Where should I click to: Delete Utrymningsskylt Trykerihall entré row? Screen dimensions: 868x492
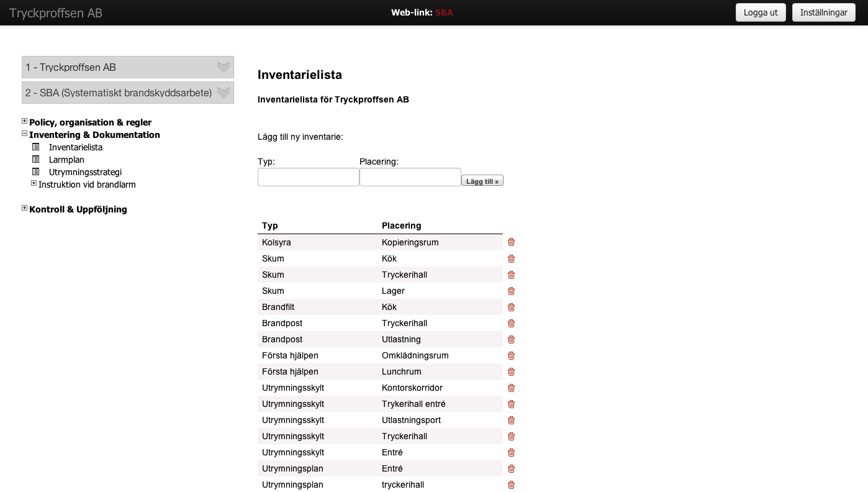[x=512, y=404]
